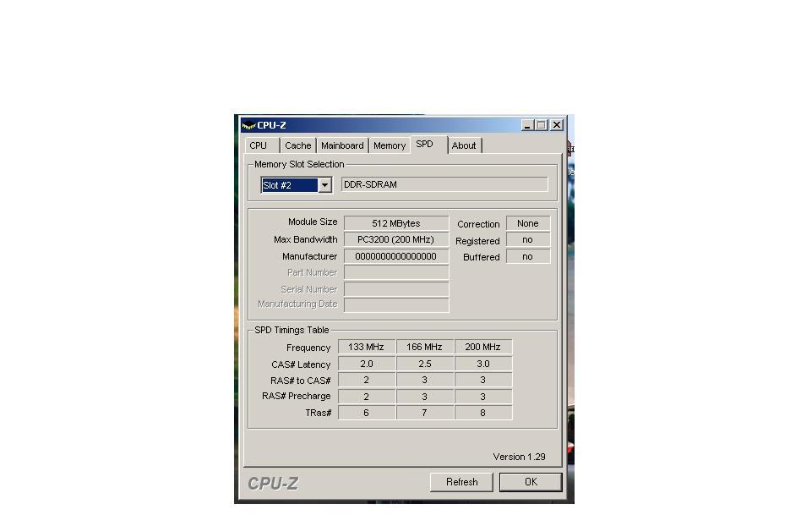Click the empty Part Number field
Viewport: 812px width, 526px height.
pyautogui.click(x=396, y=272)
